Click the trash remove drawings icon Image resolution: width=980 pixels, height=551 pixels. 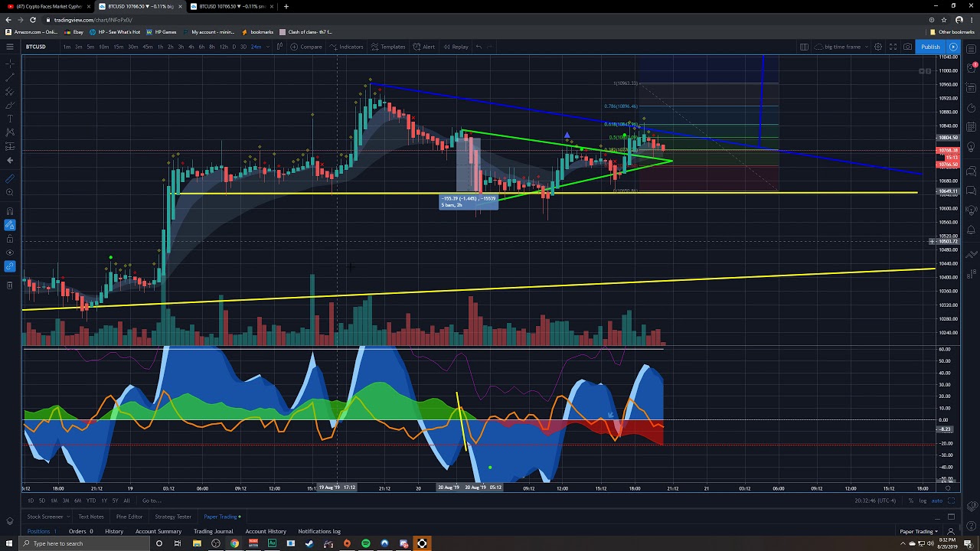click(10, 285)
